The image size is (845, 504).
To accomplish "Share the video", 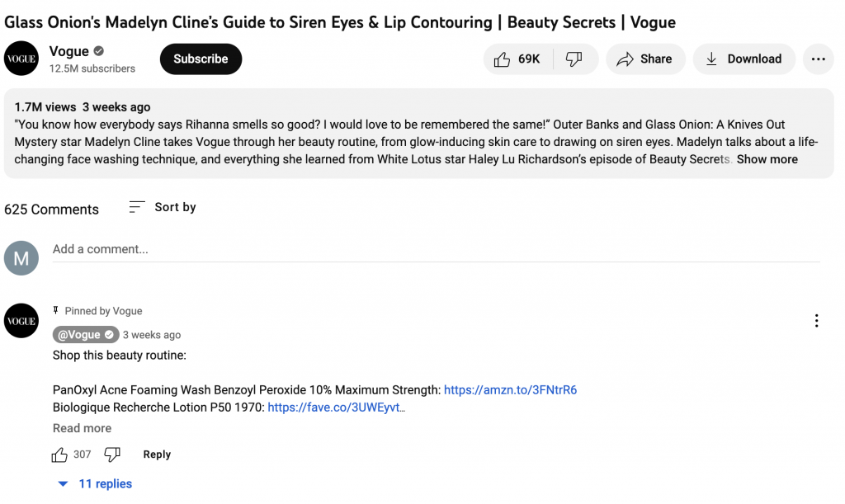I will pyautogui.click(x=645, y=59).
